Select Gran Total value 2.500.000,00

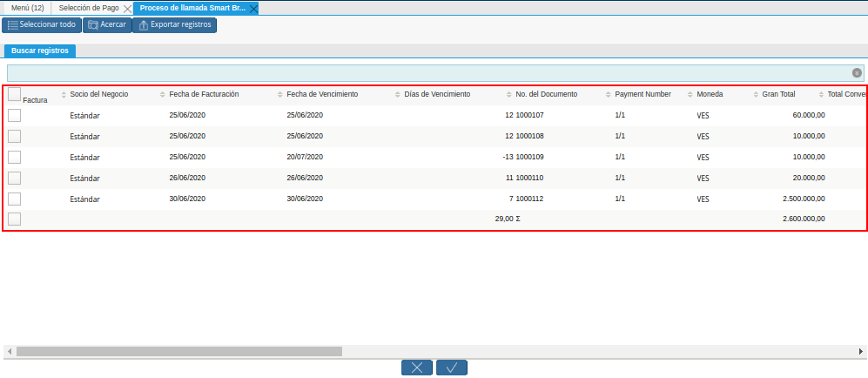pyautogui.click(x=803, y=199)
